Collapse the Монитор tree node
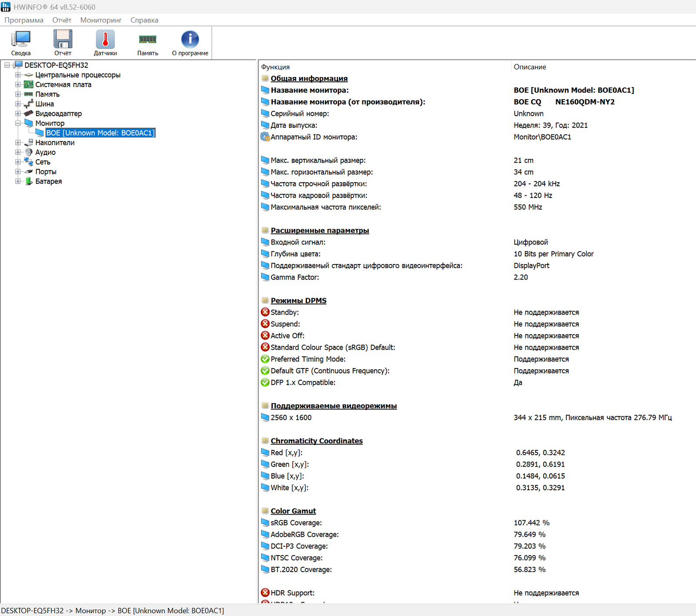The width and height of the screenshot is (696, 616). click(18, 123)
